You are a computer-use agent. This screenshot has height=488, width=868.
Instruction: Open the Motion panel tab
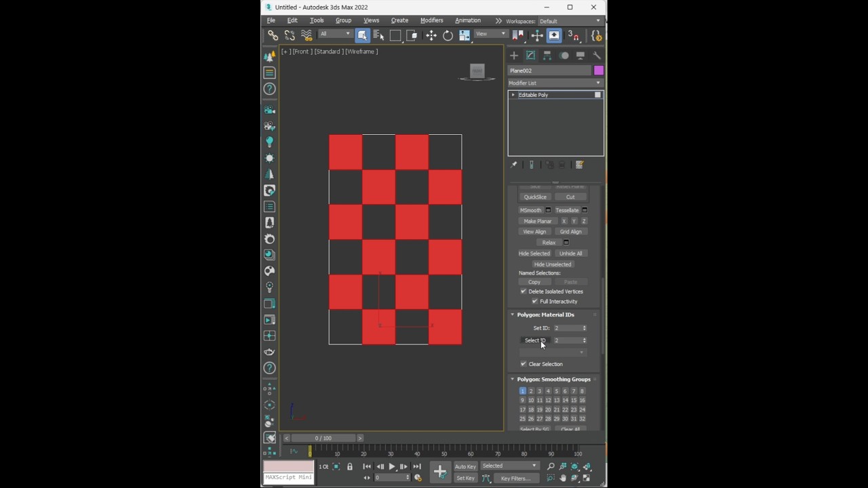[x=564, y=56]
